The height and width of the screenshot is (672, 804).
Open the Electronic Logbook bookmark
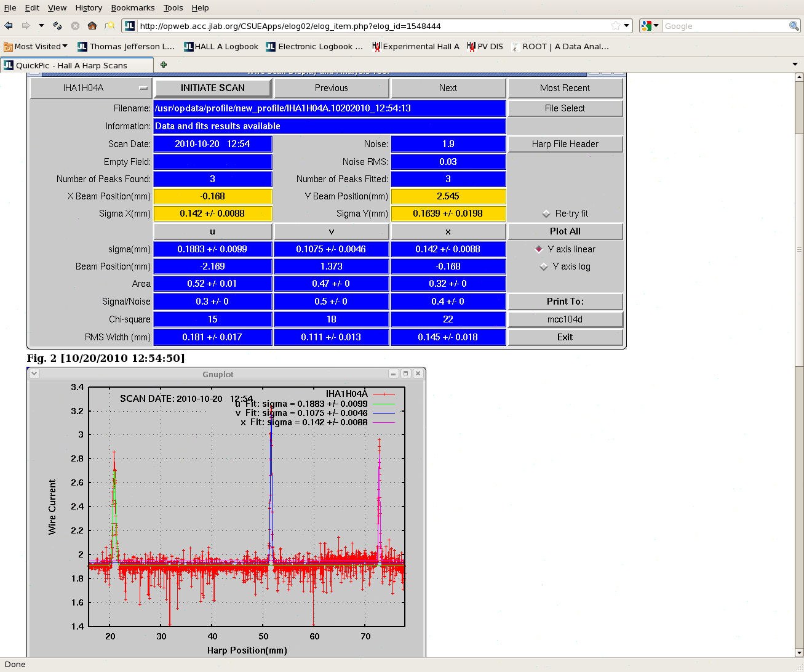pos(314,46)
